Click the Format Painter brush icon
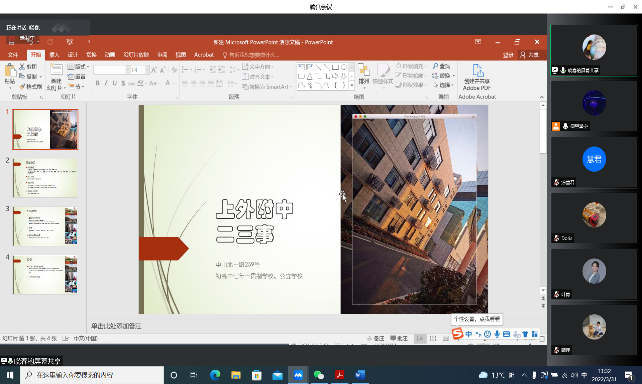 pyautogui.click(x=22, y=86)
